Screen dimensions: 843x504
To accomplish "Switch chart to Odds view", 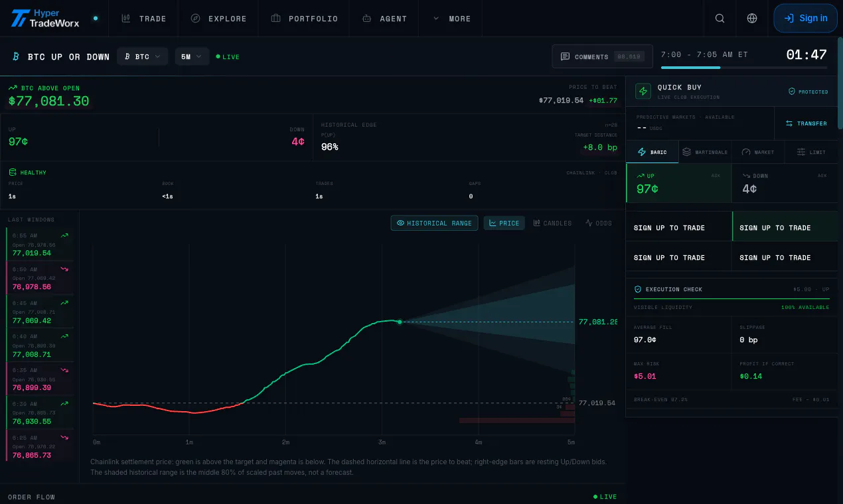I will pos(599,223).
